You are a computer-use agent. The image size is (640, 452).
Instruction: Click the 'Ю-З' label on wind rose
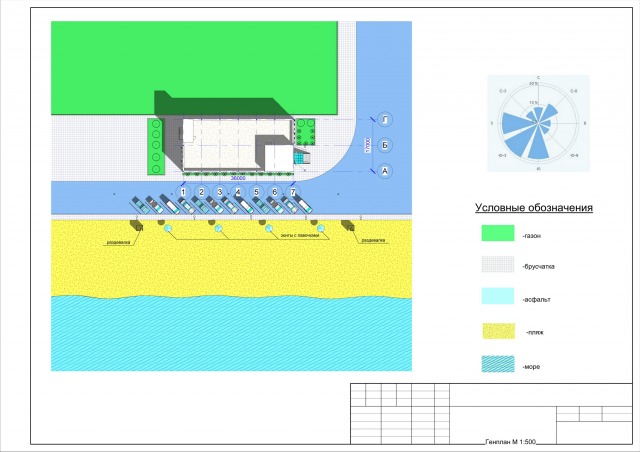tap(502, 156)
